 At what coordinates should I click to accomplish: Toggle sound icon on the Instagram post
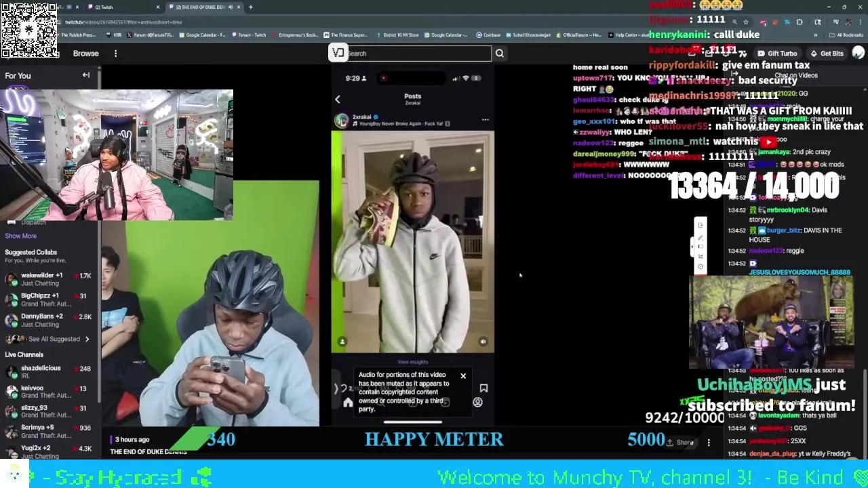483,342
